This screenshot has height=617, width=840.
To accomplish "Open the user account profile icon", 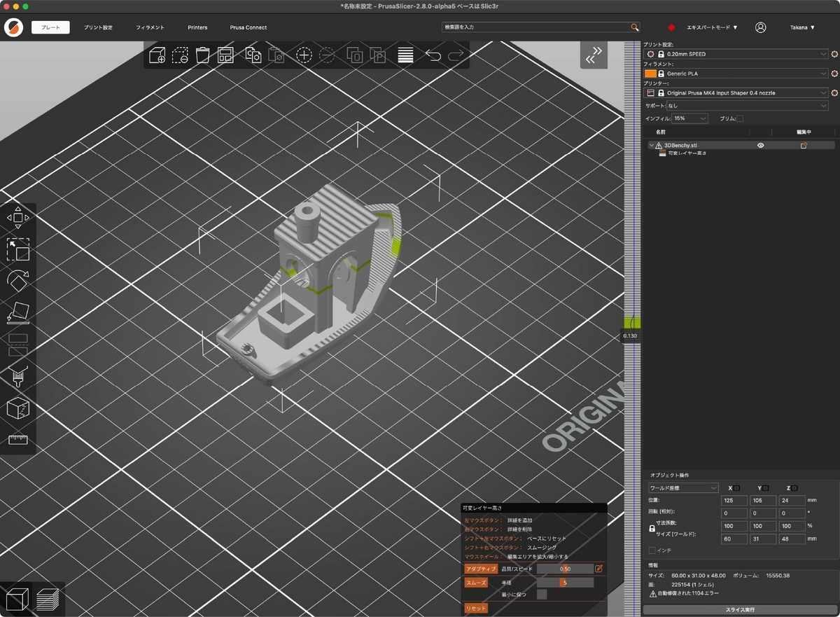I will tap(760, 27).
